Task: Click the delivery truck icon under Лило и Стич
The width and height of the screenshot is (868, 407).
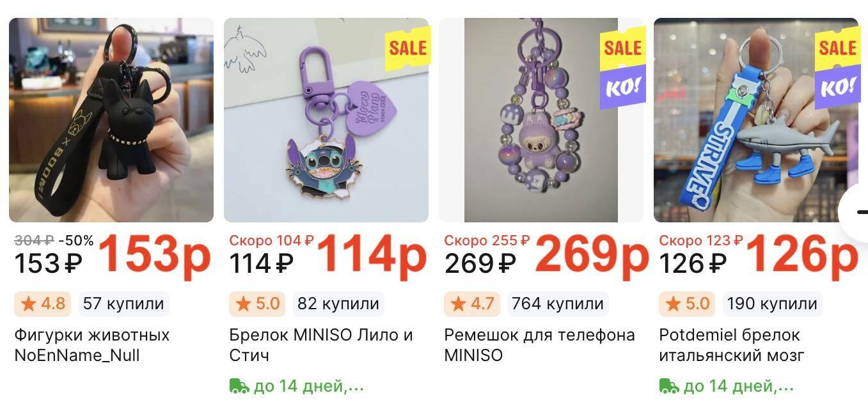Action: coord(239,386)
